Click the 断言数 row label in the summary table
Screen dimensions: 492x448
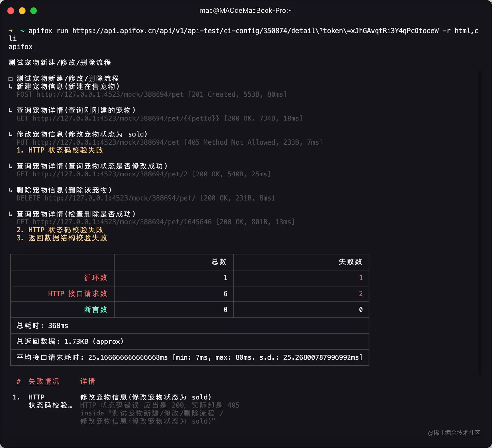[x=96, y=310]
